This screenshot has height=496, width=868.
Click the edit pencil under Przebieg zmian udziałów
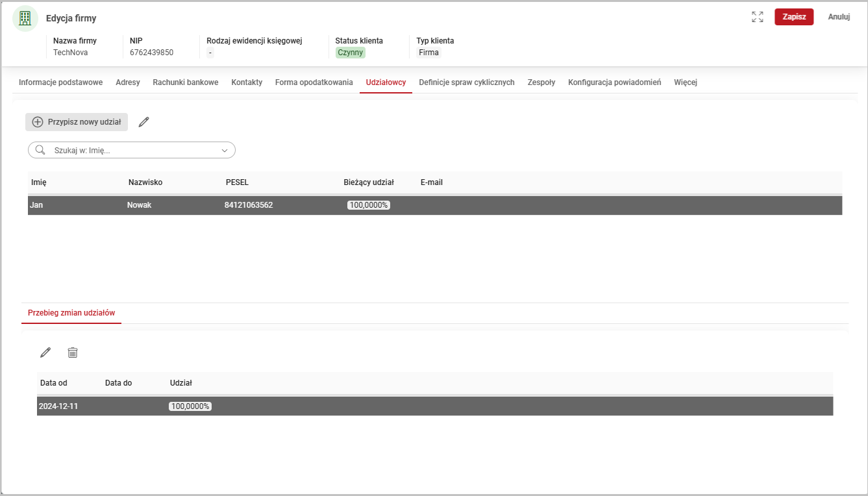click(x=45, y=353)
